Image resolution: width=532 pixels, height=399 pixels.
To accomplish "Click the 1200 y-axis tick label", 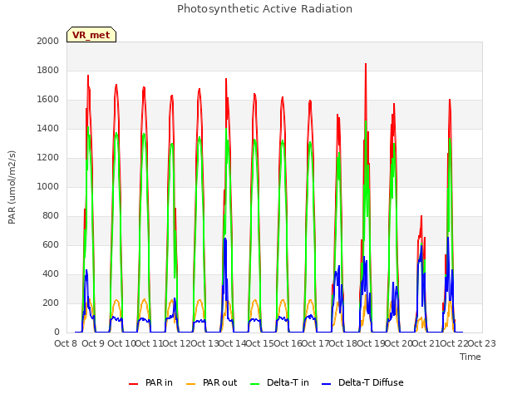I will point(48,157).
